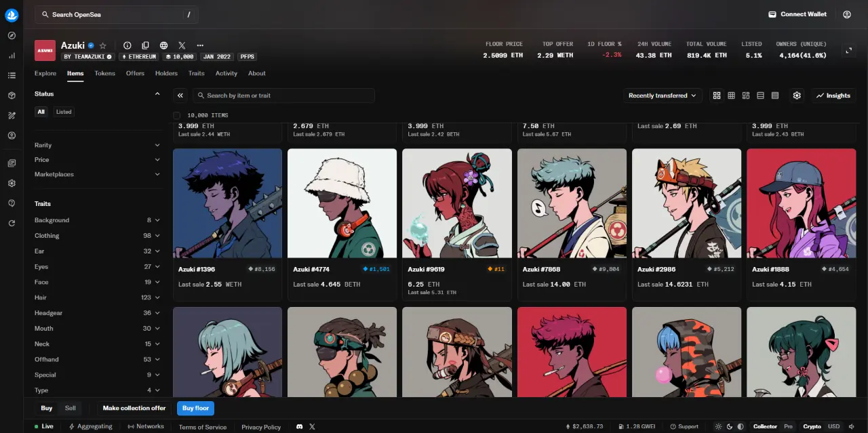Switch to list view layout
This screenshot has height=433, width=868.
(x=760, y=96)
